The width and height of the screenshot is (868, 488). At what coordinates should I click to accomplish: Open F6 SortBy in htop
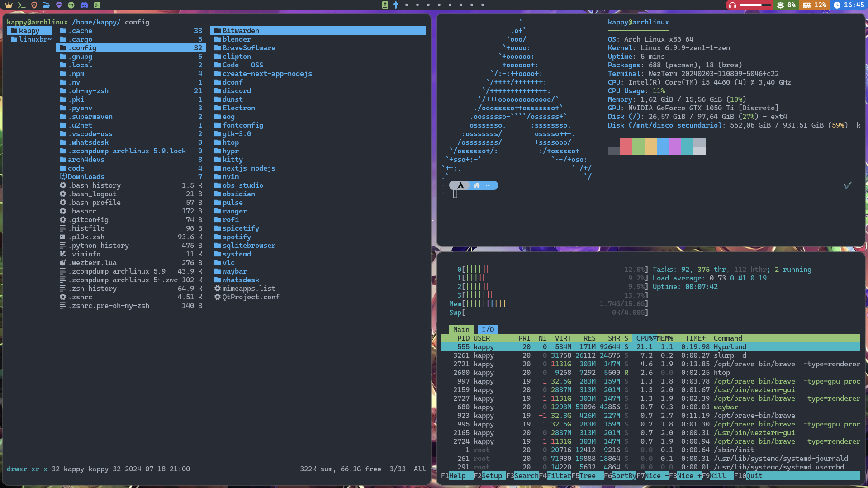620,476
